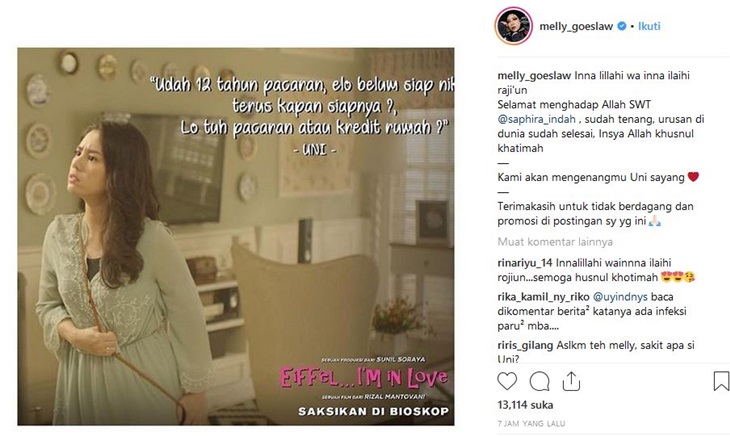Open the @saphira_indah mention
The image size is (730, 436).
pyautogui.click(x=536, y=119)
